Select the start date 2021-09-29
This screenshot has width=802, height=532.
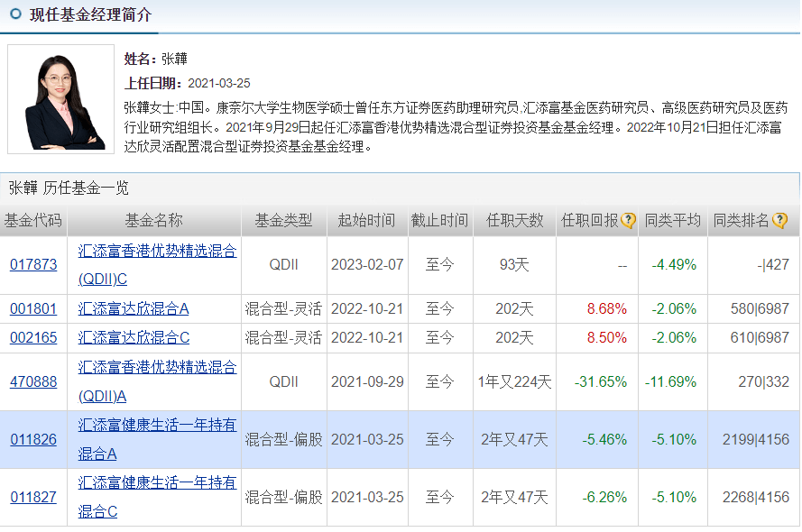[367, 381]
